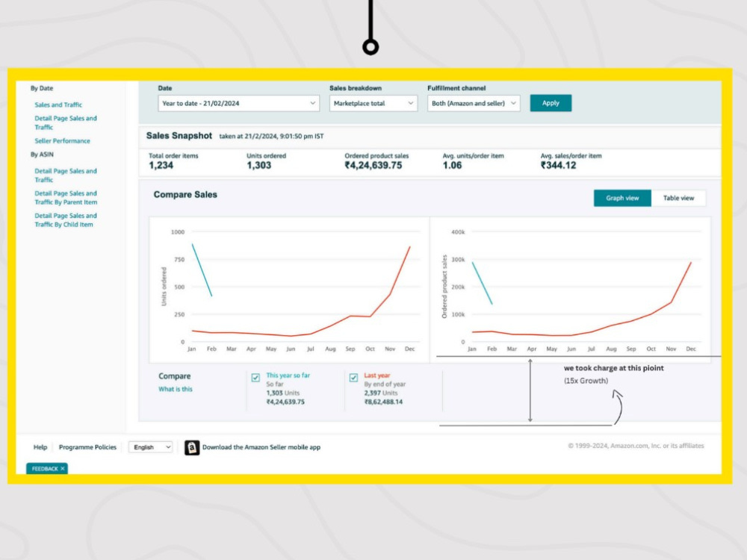Click the By Date section label
The image size is (747, 560).
click(x=42, y=88)
